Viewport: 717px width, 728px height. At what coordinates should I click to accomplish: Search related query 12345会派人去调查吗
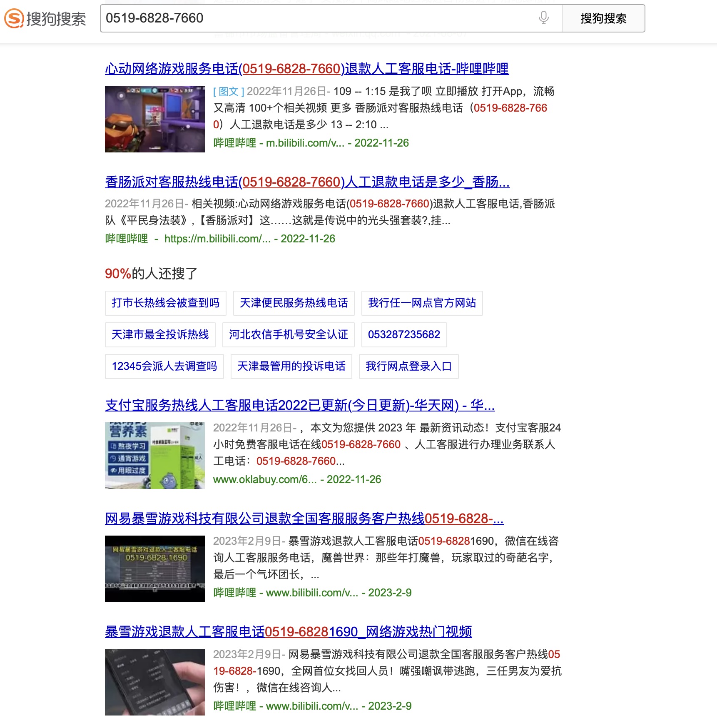(x=164, y=366)
